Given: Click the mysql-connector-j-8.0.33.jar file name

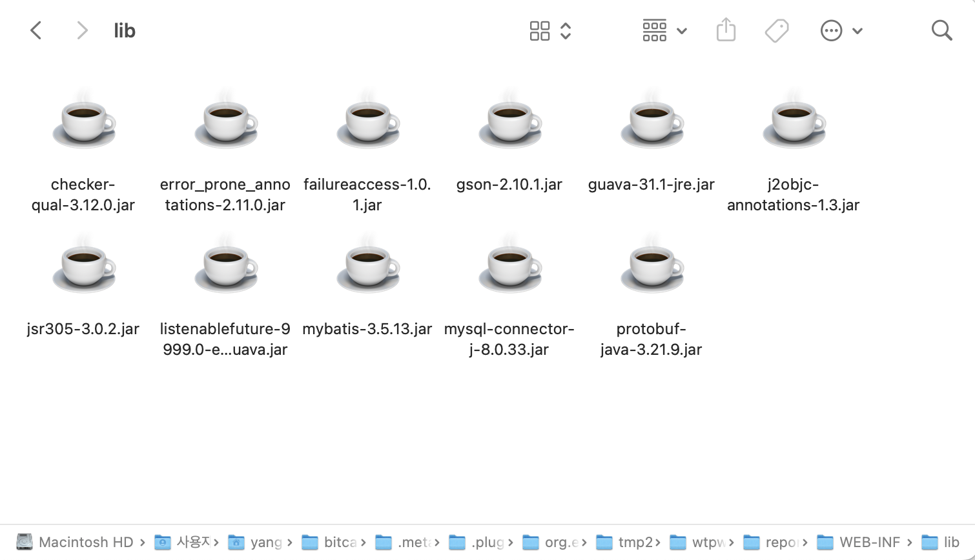Looking at the screenshot, I should tap(509, 339).
